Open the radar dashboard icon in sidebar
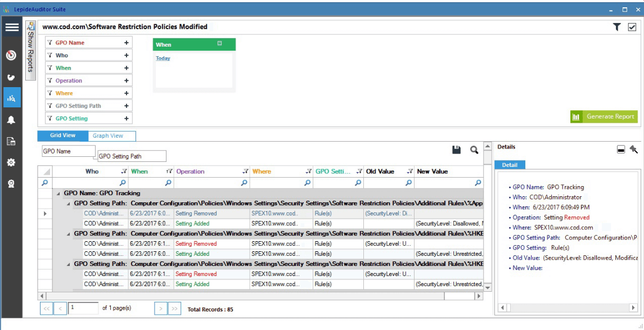The image size is (644, 330). [11, 56]
